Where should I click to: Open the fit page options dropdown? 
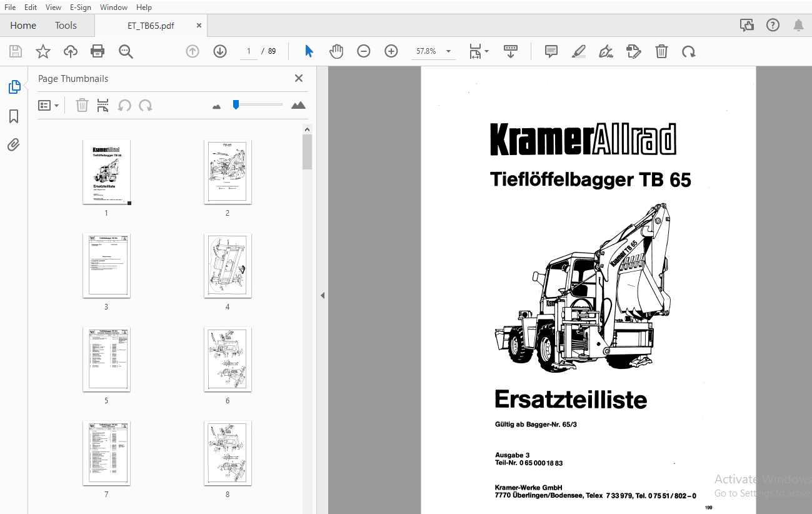(479, 51)
